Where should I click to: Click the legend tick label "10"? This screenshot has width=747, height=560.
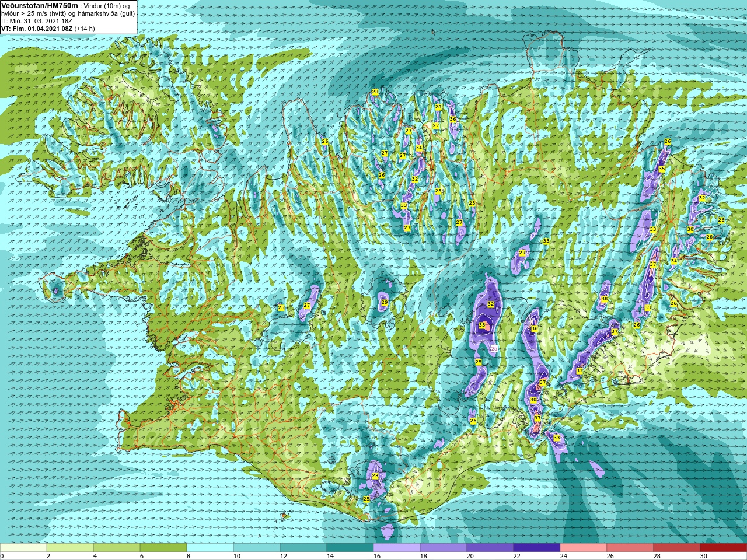click(x=236, y=556)
